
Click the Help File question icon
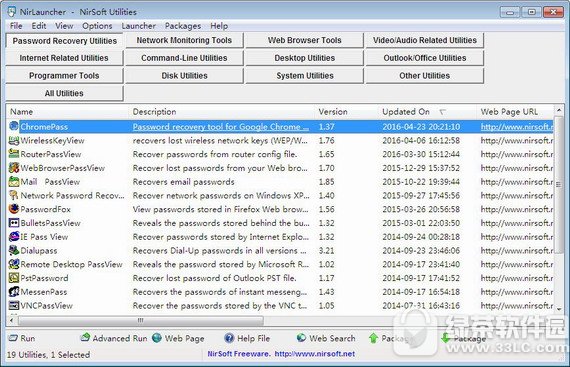pos(229,338)
